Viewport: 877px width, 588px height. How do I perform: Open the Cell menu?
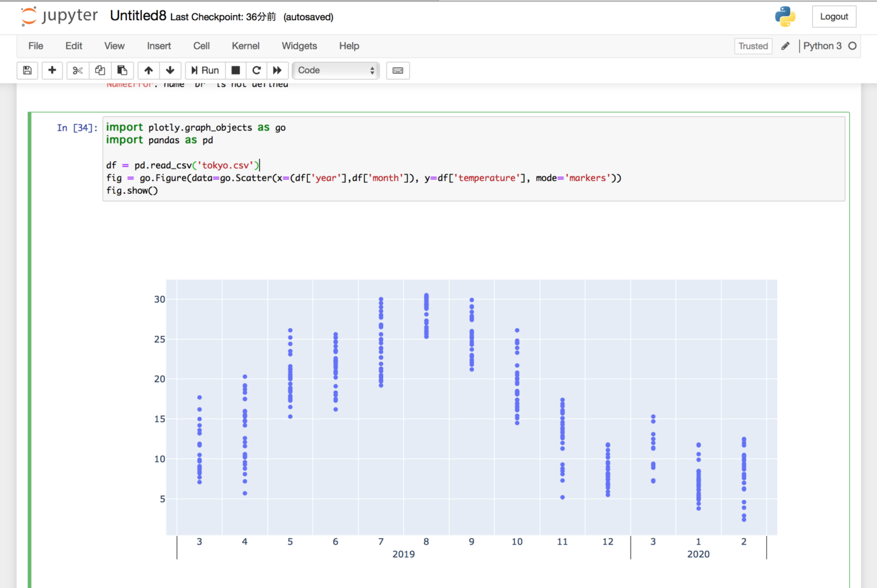(x=201, y=46)
